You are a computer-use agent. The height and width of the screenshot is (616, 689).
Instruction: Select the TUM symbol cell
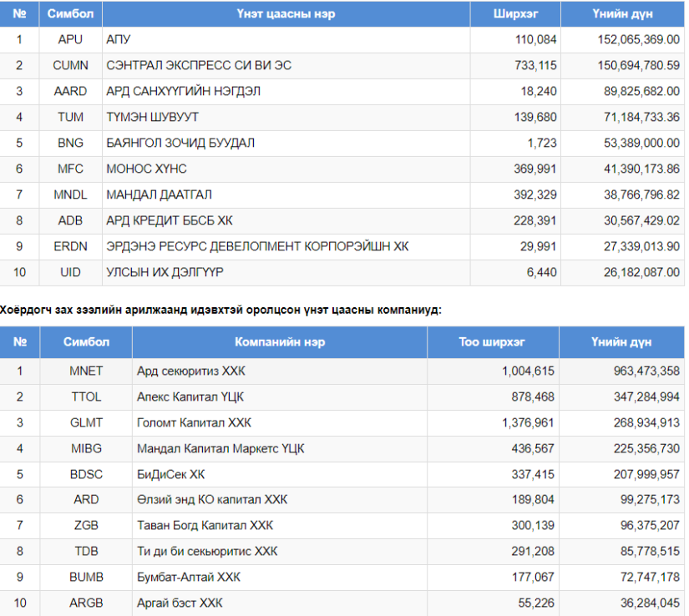click(70, 117)
